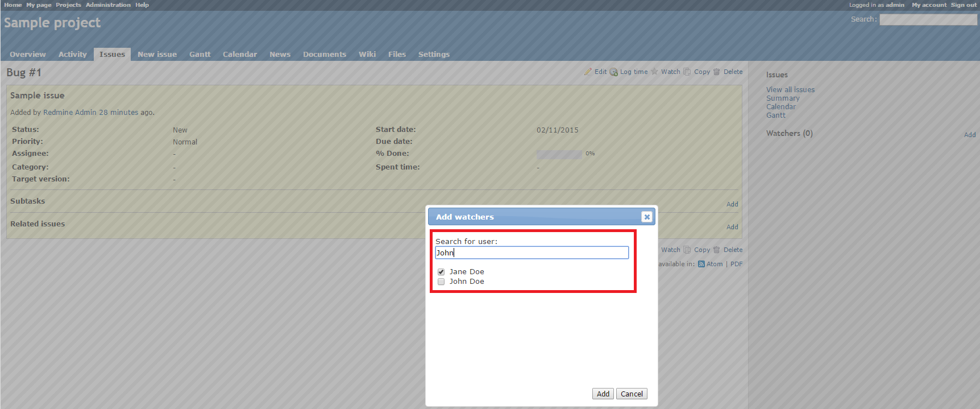Viewport: 980px width, 409px height.
Task: Open the Calendar tab
Action: click(240, 54)
